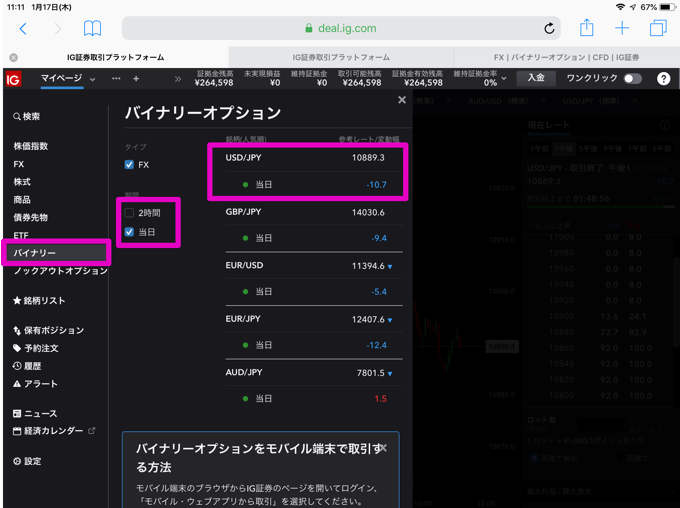Select ノックアウトオプション in sidebar
This screenshot has width=680, height=508.
61,271
